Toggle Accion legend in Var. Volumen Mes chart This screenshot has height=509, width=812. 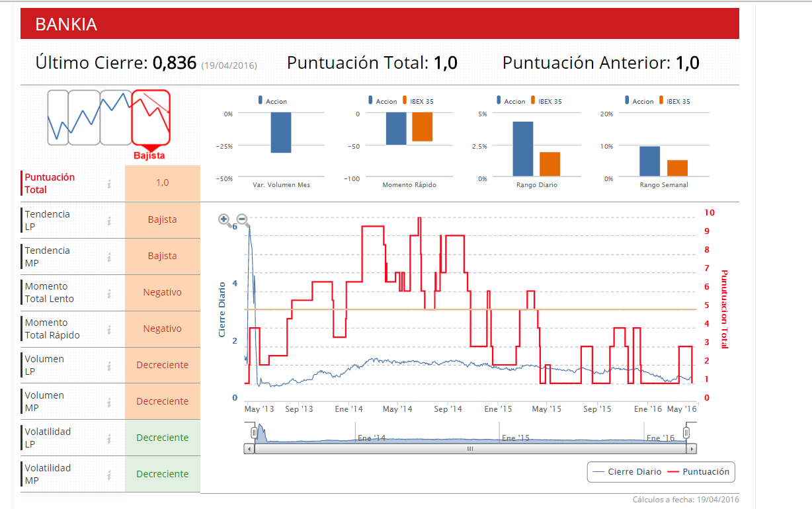tap(272, 101)
